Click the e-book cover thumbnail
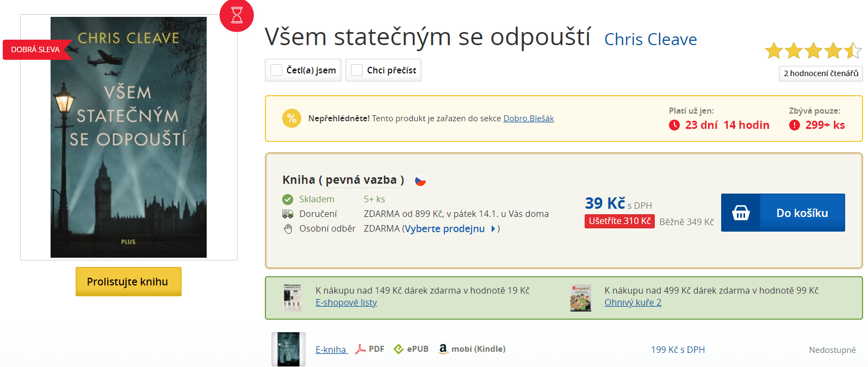This screenshot has height=367, width=868. [288, 349]
